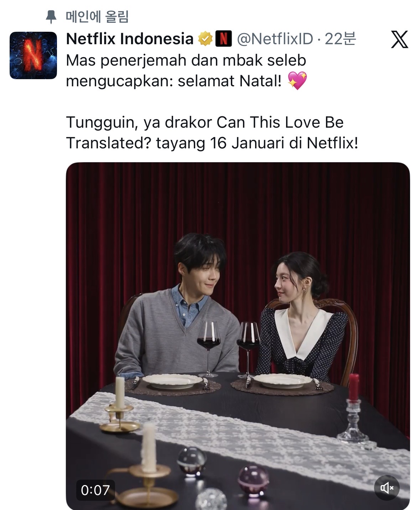Open the post via the 22분 timestamp
The image size is (420, 510).
click(340, 39)
